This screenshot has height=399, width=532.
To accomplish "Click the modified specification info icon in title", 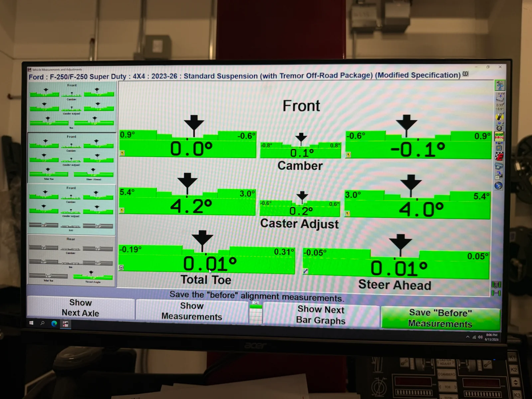I will point(465,74).
